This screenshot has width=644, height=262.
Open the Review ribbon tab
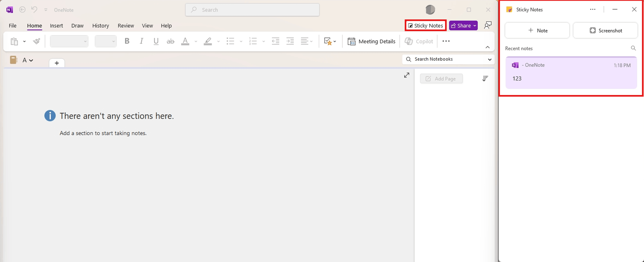pyautogui.click(x=126, y=26)
